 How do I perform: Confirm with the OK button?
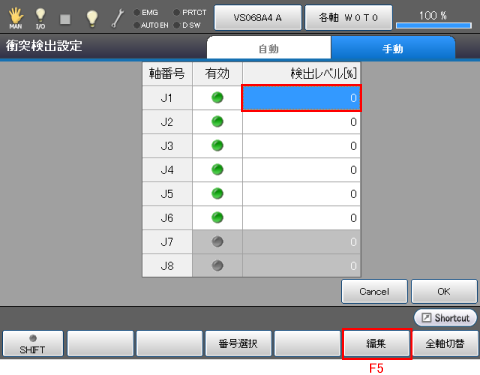[444, 291]
